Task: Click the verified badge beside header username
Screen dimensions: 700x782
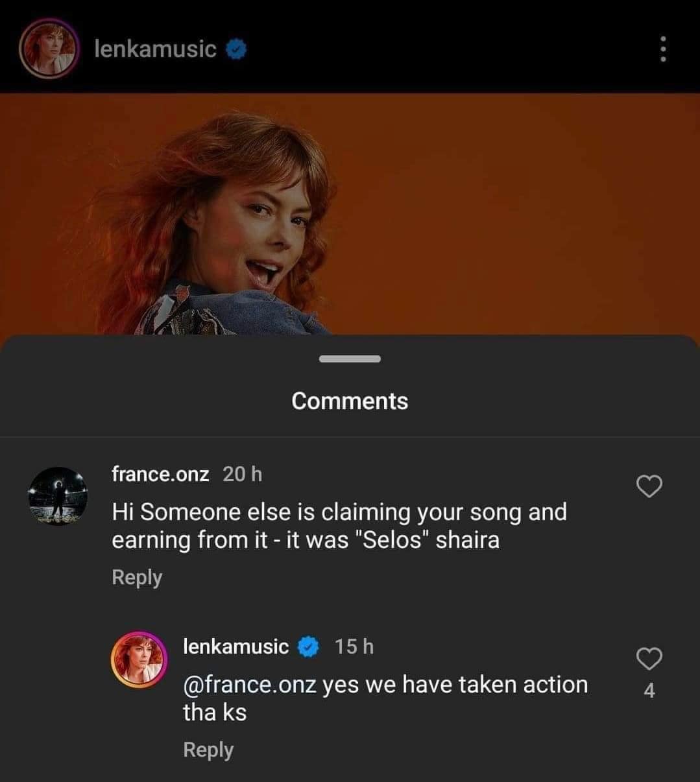Action: tap(236, 49)
